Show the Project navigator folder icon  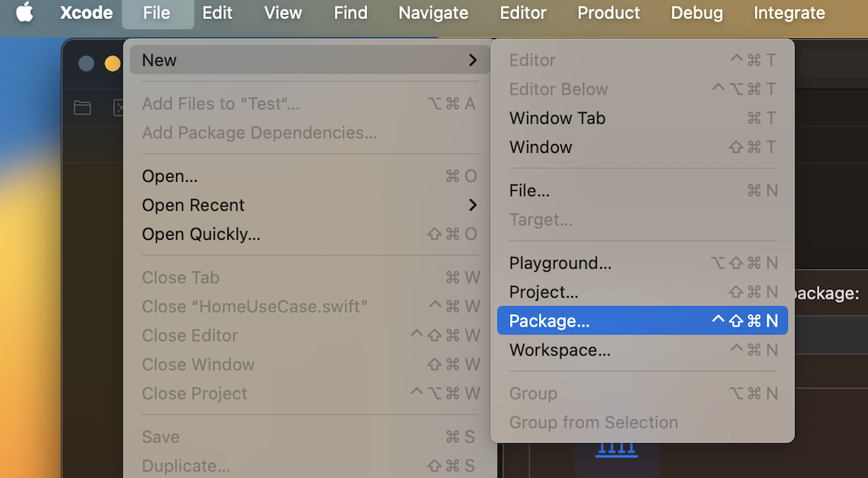83,108
